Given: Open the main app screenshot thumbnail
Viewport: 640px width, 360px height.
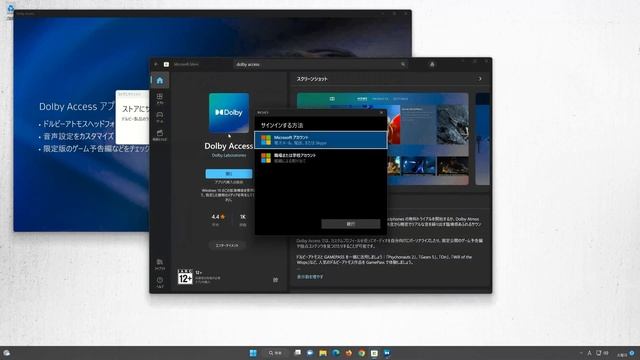Looking at the screenshot, I should tap(382, 139).
